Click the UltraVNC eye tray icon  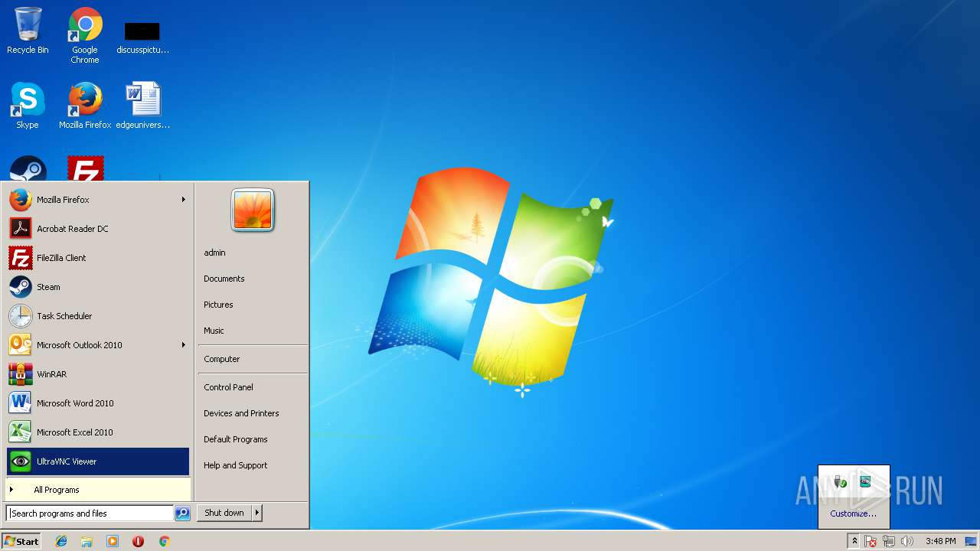[x=865, y=481]
